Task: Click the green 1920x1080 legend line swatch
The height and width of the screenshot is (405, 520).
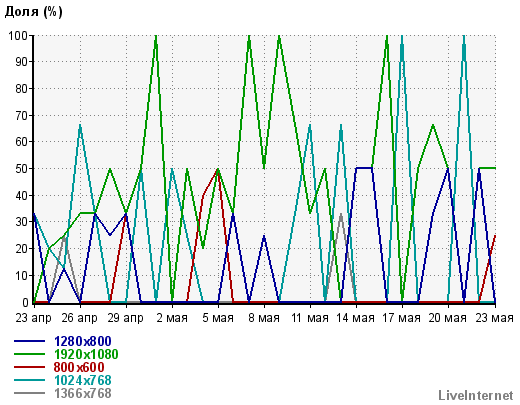Action: tap(29, 354)
